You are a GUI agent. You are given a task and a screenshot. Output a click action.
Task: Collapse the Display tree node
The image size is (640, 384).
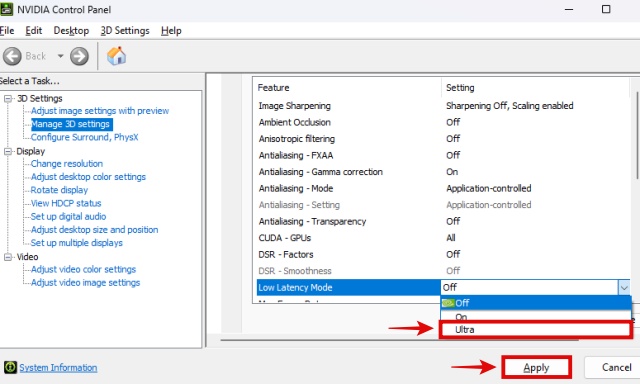click(x=8, y=151)
